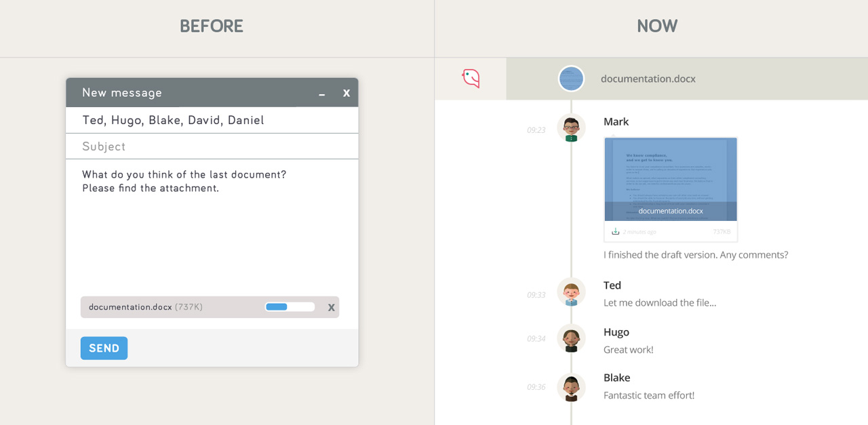Click Ted's avatar in the timeline
The width and height of the screenshot is (868, 425).
coord(571,292)
